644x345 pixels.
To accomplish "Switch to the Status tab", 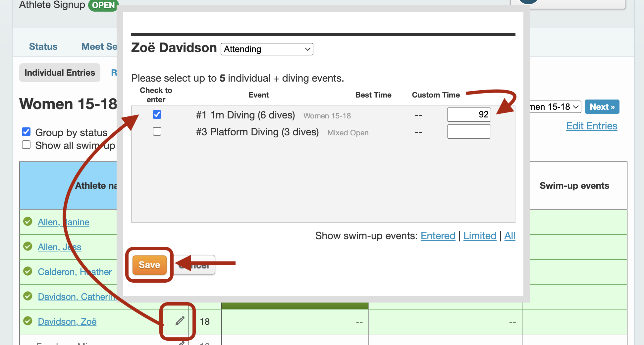I will 43,46.
